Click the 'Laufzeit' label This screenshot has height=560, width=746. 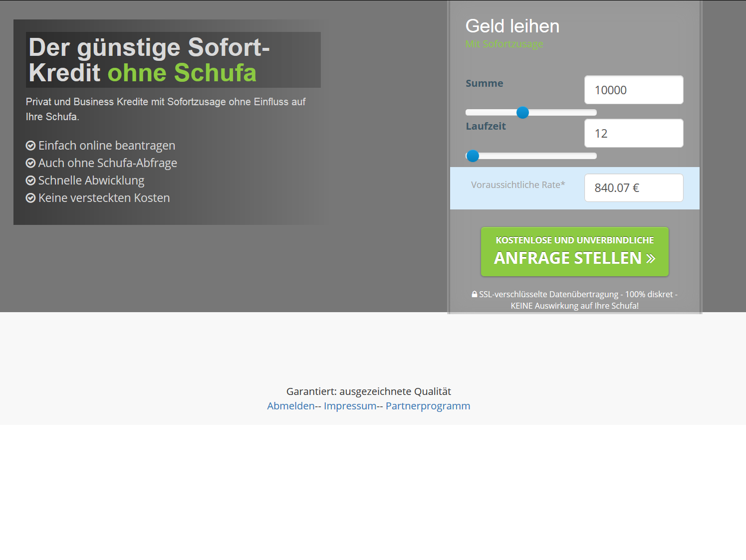click(486, 126)
